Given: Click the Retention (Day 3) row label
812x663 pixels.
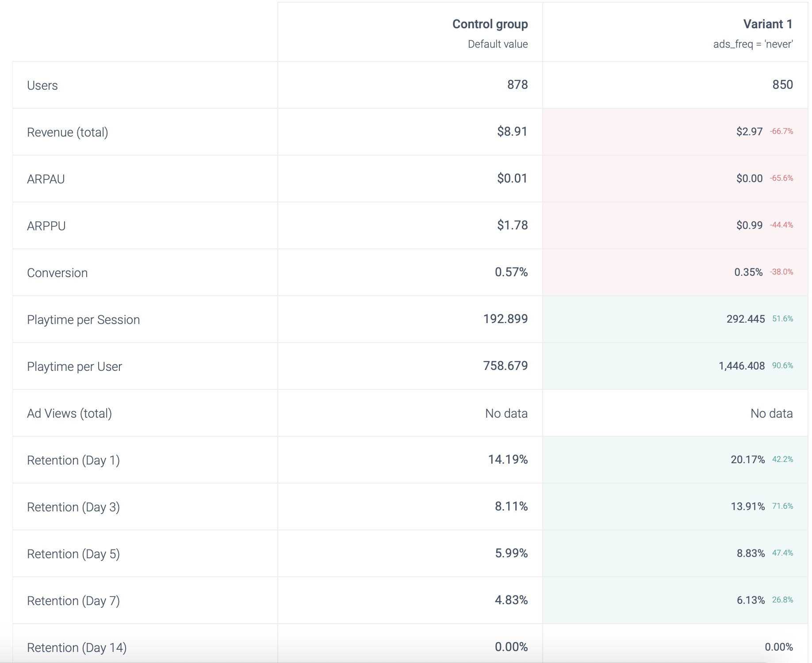Looking at the screenshot, I should click(73, 507).
